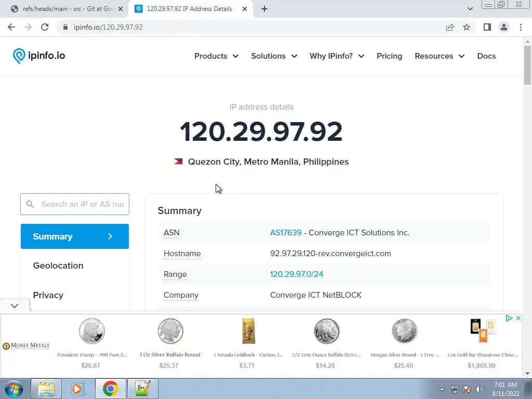Open the Pricing page

click(x=389, y=56)
